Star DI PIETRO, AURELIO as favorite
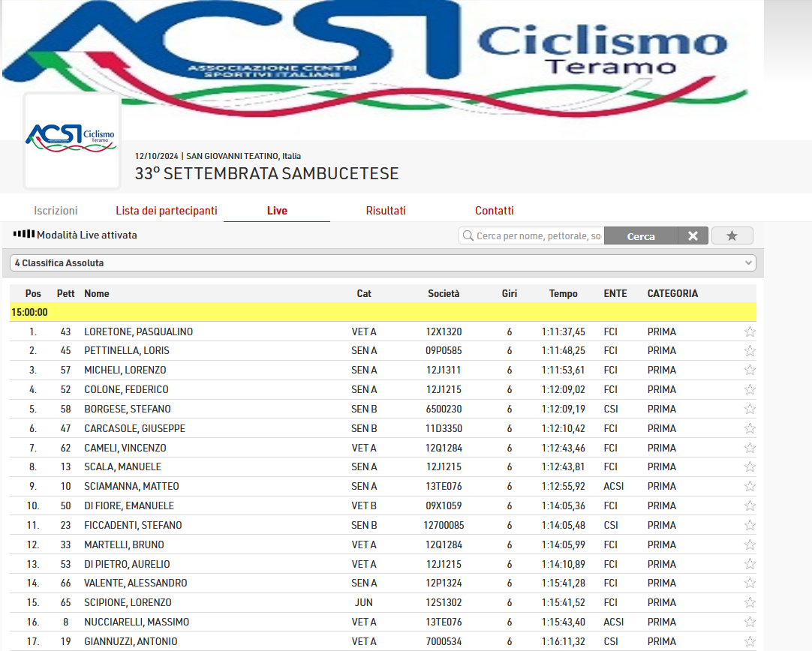Viewport: 812px width, 651px height. coord(750,564)
